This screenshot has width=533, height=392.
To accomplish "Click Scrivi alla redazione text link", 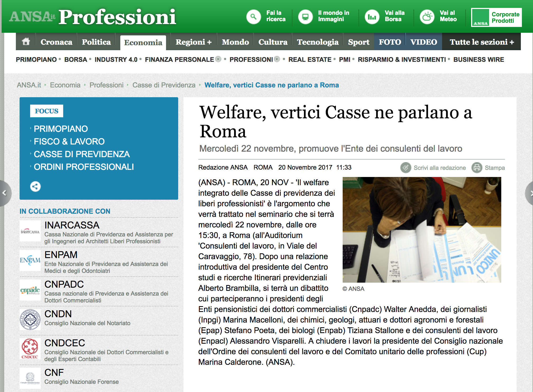I will [440, 168].
